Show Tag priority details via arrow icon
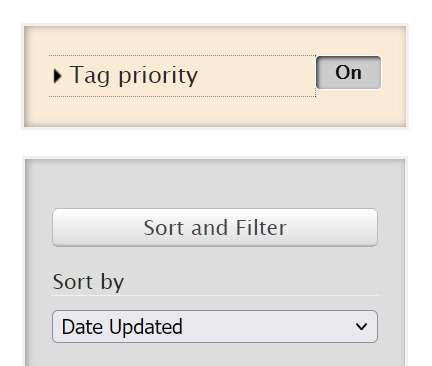The height and width of the screenshot is (366, 432). pos(58,76)
